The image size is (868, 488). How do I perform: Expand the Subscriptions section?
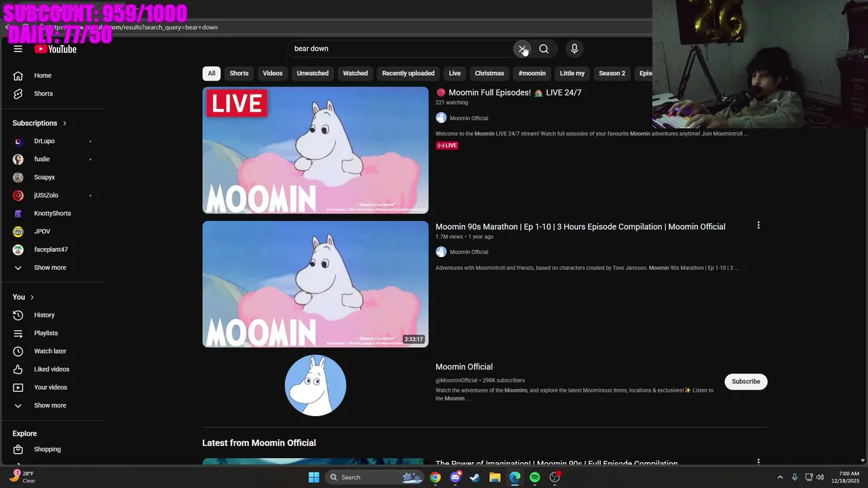click(x=39, y=123)
